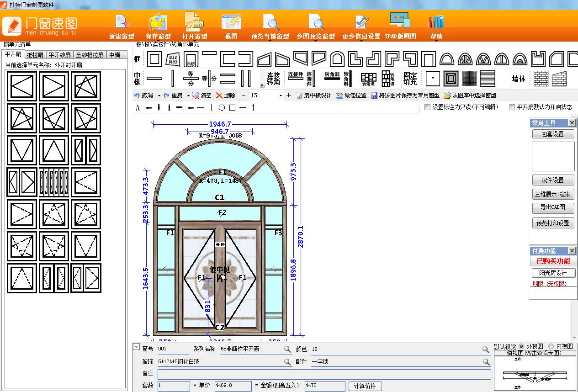
Task: Click the 清空 clear canvas icon
Action: [202, 95]
